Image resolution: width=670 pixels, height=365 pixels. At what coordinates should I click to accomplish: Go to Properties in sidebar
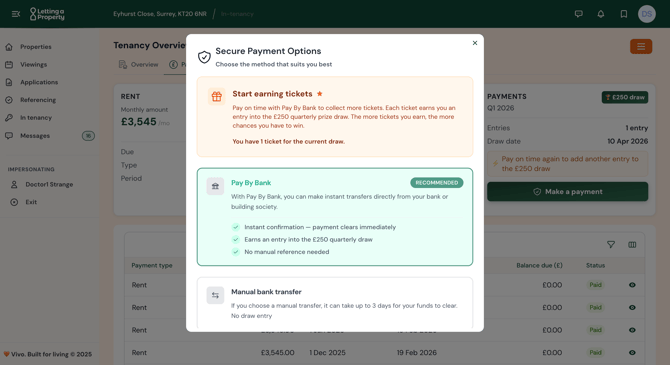point(36,47)
